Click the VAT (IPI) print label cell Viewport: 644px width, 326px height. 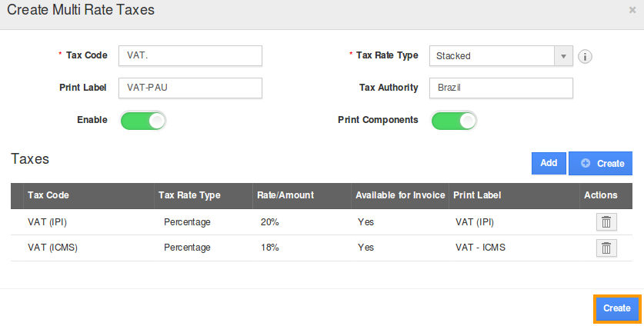click(x=475, y=222)
